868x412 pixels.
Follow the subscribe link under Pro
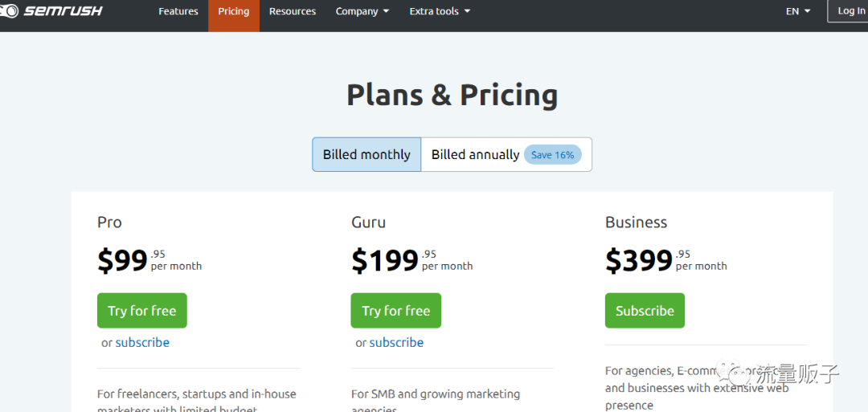[x=142, y=342]
